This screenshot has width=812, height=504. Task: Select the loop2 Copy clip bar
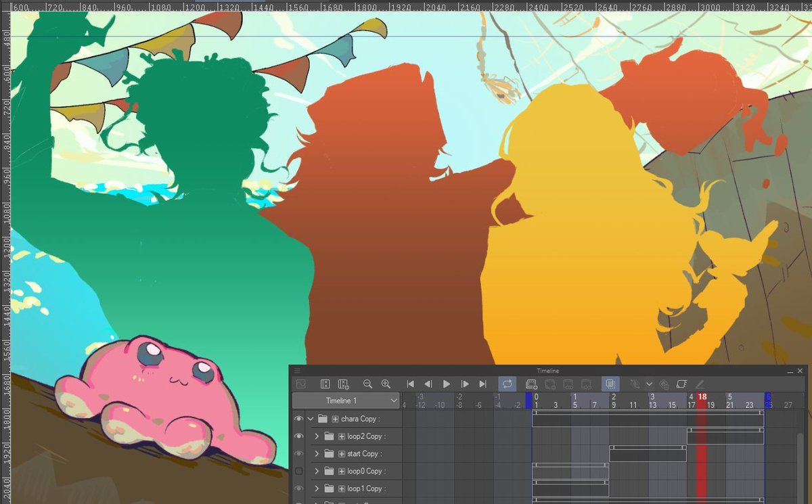[x=725, y=436]
